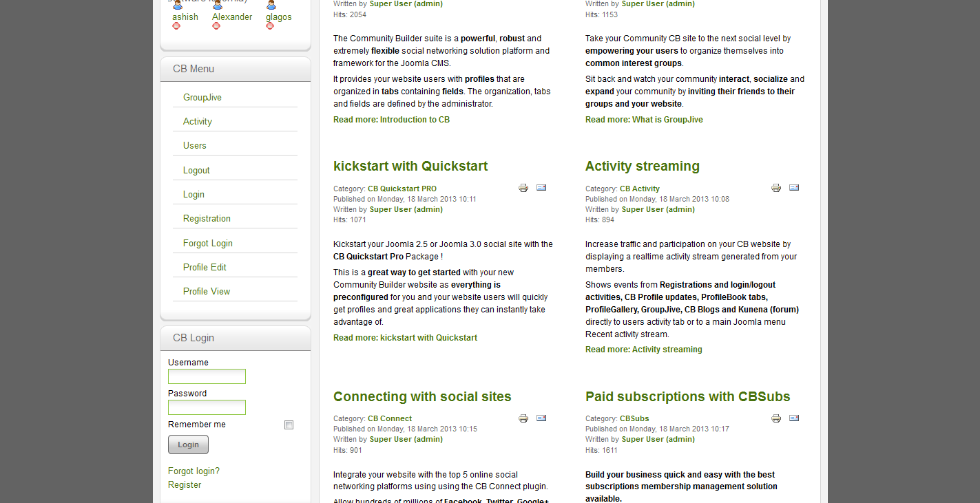Open Users in CB Menu
The image size is (980, 503).
(195, 146)
